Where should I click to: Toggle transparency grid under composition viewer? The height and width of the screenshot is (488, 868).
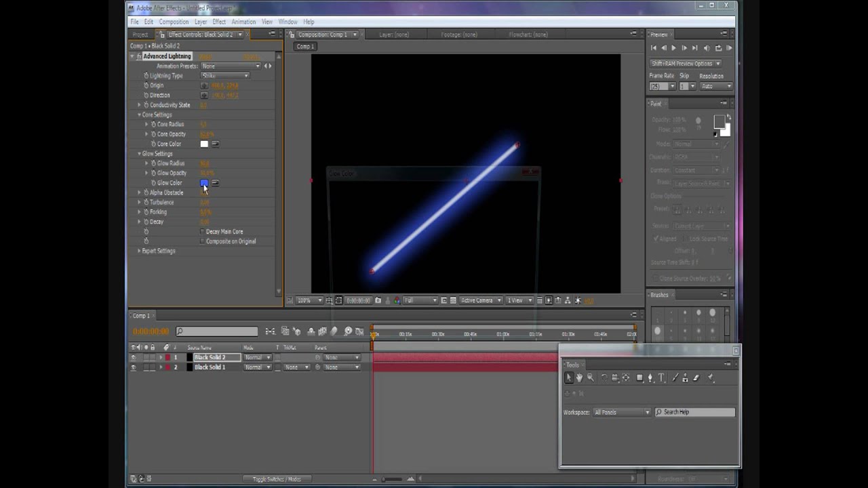(x=453, y=300)
